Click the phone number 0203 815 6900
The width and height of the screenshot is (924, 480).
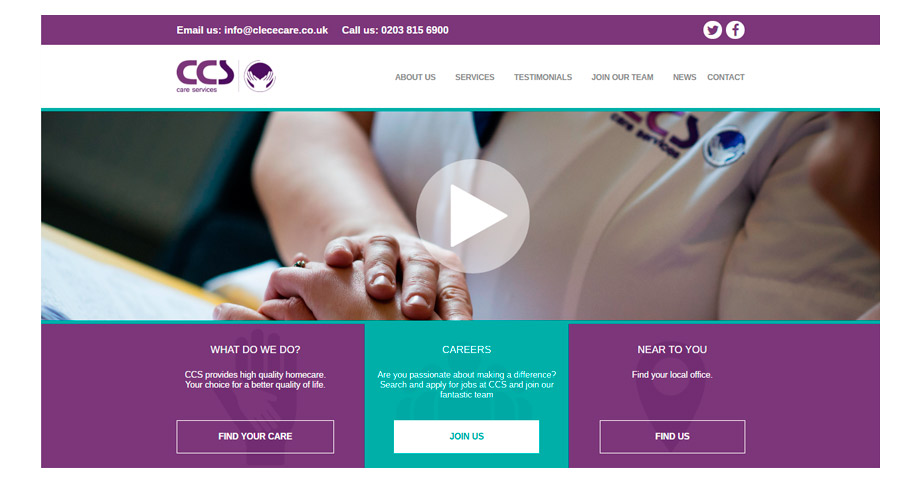(x=414, y=30)
